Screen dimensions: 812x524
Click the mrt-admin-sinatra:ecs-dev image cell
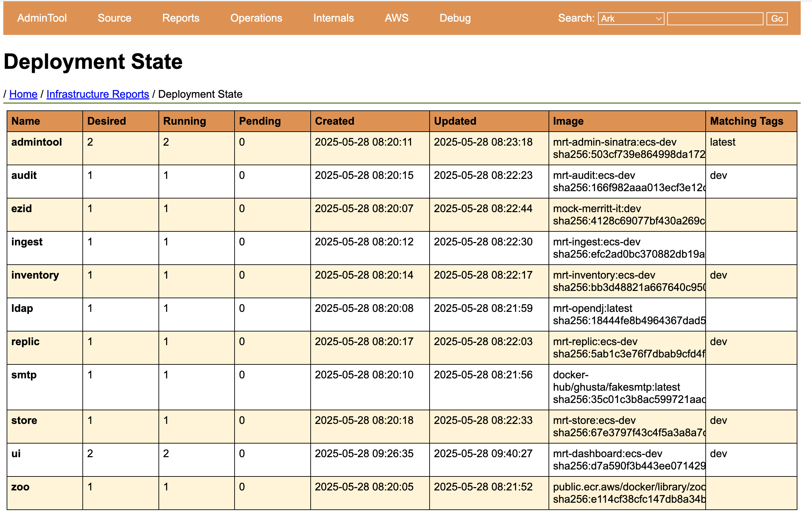627,148
